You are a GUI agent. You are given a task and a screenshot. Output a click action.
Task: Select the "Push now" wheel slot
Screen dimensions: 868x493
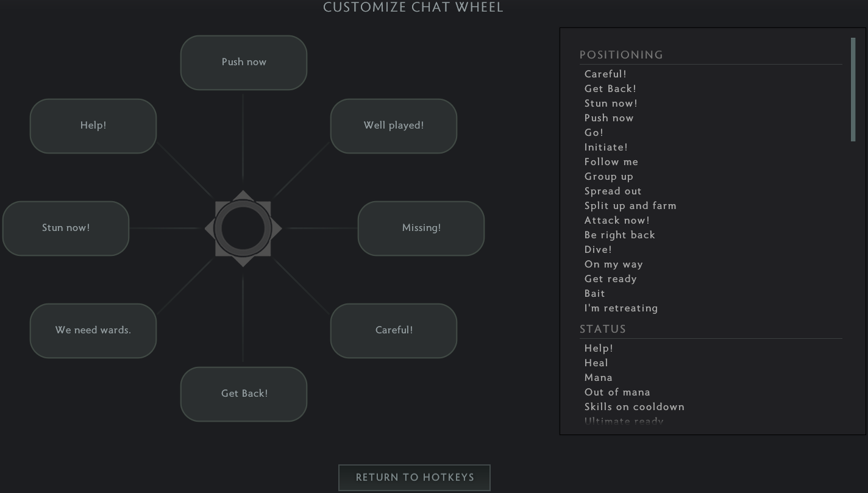244,62
